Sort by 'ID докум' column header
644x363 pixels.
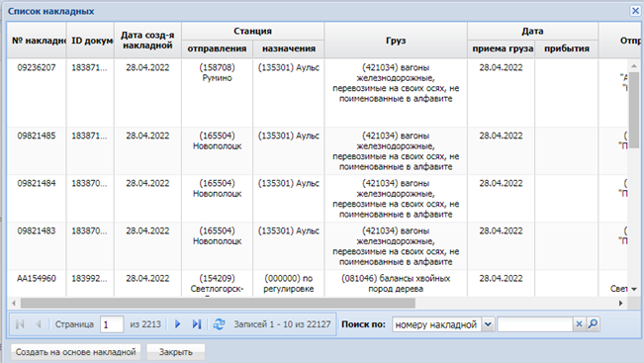coord(90,41)
